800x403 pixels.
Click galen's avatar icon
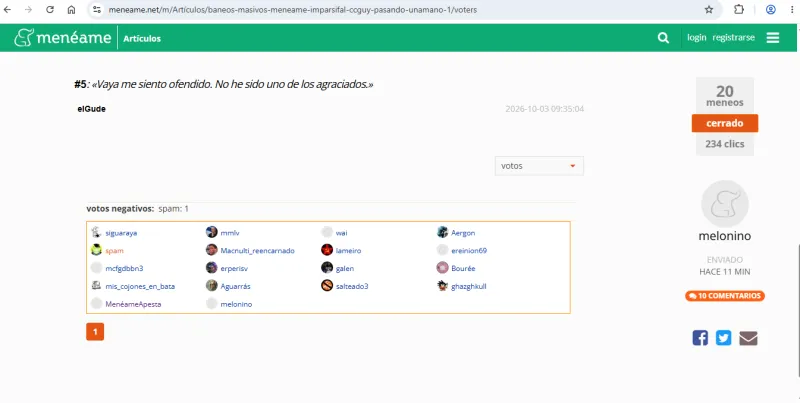(x=327, y=268)
